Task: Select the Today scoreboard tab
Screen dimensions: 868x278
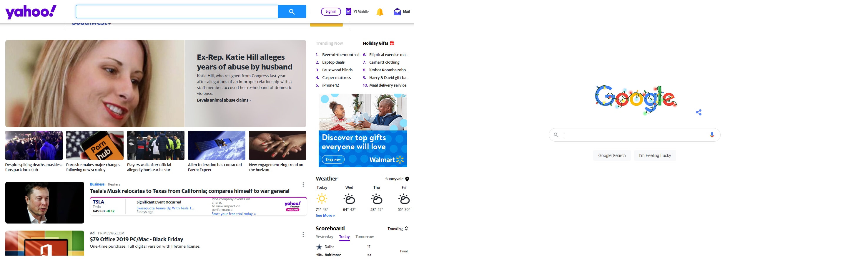Action: [x=344, y=237]
